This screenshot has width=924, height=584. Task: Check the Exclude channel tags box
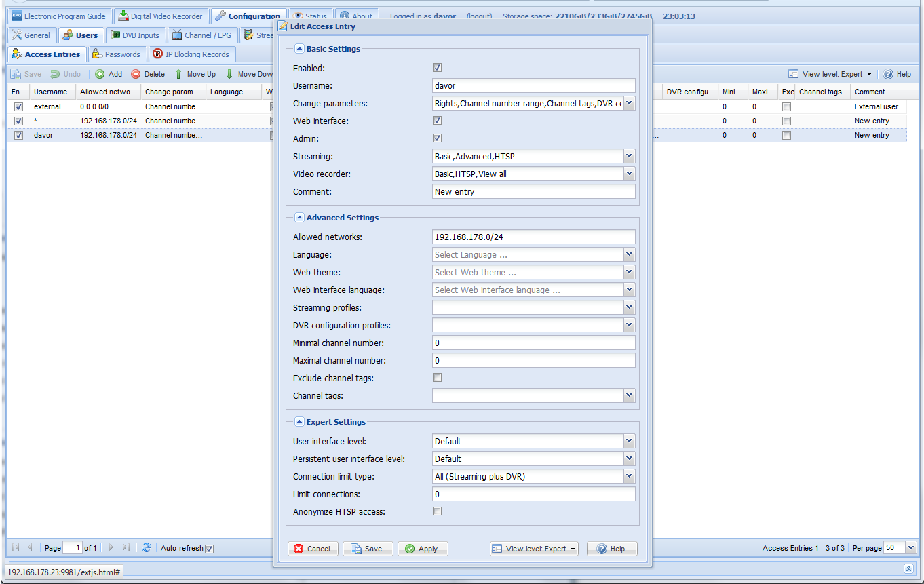pyautogui.click(x=437, y=378)
